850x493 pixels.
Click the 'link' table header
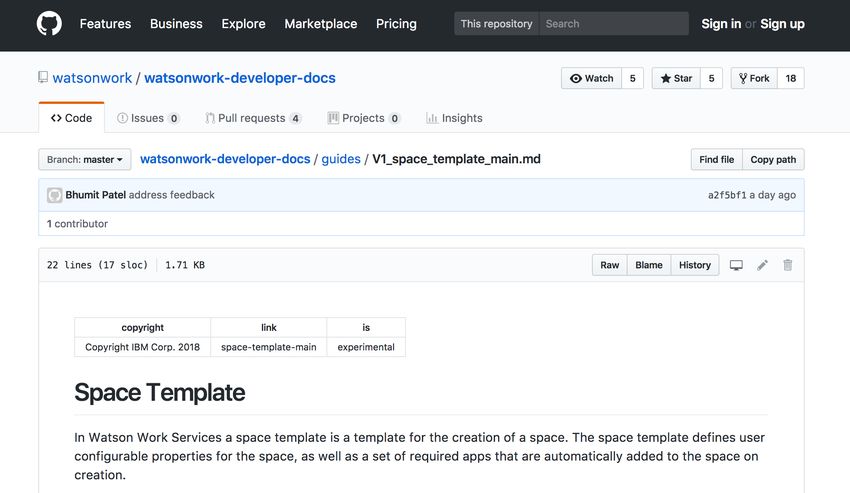(x=269, y=328)
